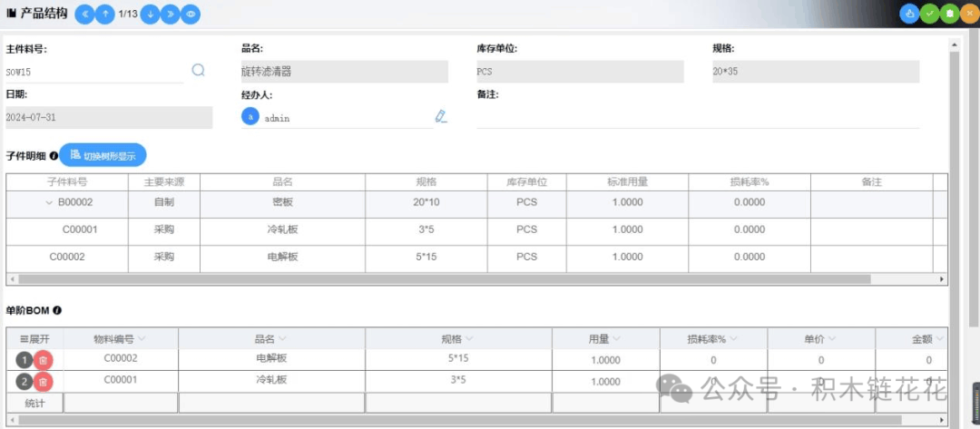Click the ≡展开 expand menu header
The image size is (980, 429).
(34, 339)
